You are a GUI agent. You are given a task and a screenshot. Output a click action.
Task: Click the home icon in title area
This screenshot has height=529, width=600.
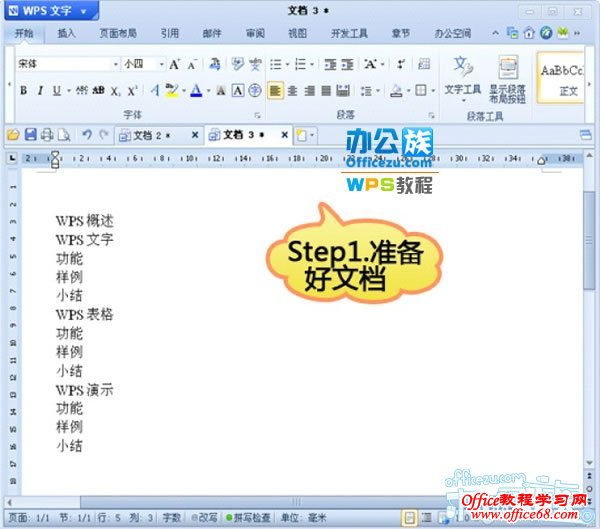[529, 33]
